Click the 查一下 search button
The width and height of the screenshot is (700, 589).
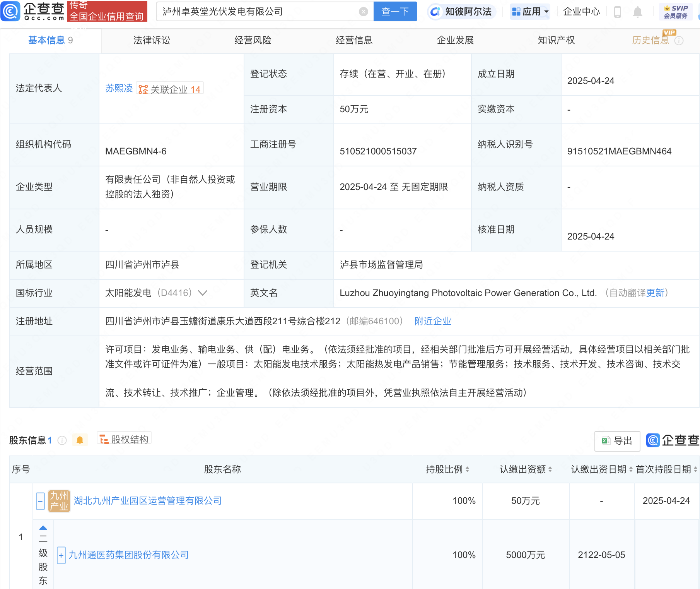coord(395,12)
